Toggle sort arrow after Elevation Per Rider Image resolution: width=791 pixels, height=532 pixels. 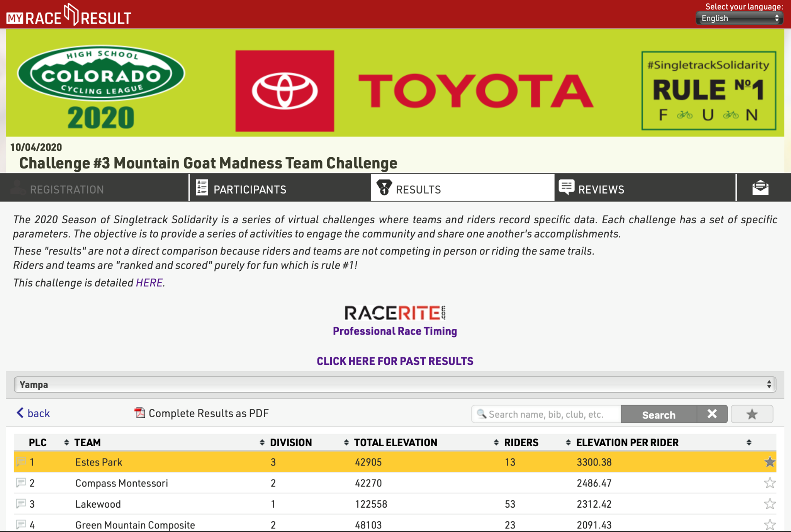tap(749, 442)
